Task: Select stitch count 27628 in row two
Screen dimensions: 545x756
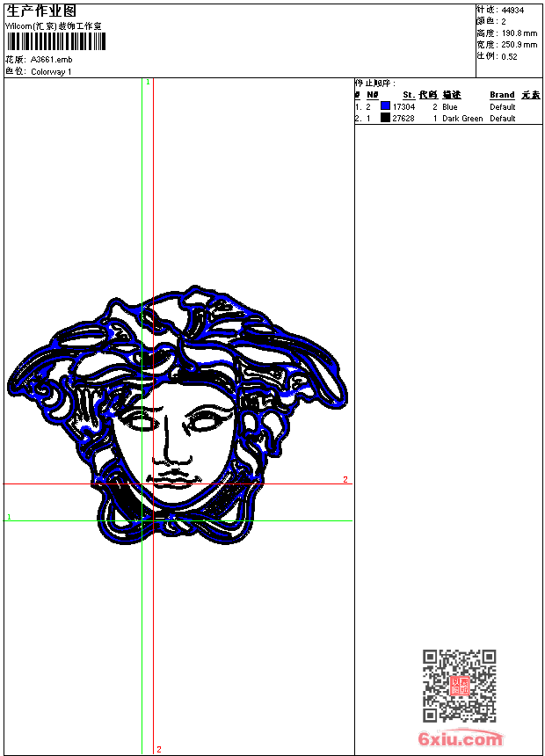Action: tap(403, 119)
